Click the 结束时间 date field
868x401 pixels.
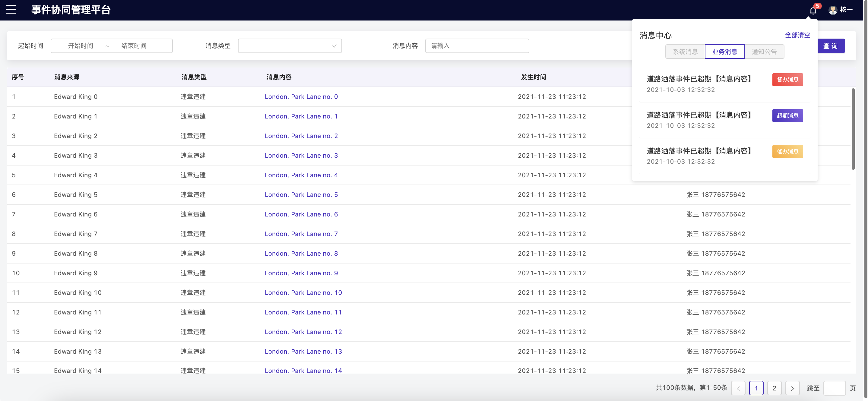(134, 46)
